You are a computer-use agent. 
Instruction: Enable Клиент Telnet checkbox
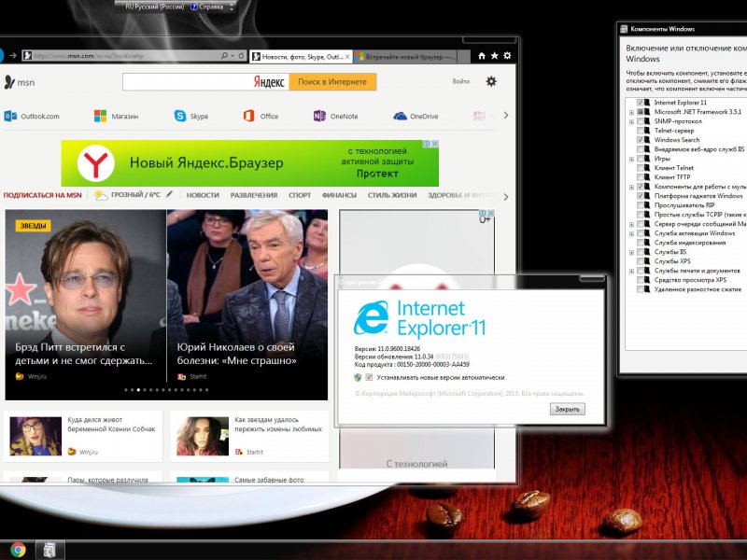click(641, 168)
